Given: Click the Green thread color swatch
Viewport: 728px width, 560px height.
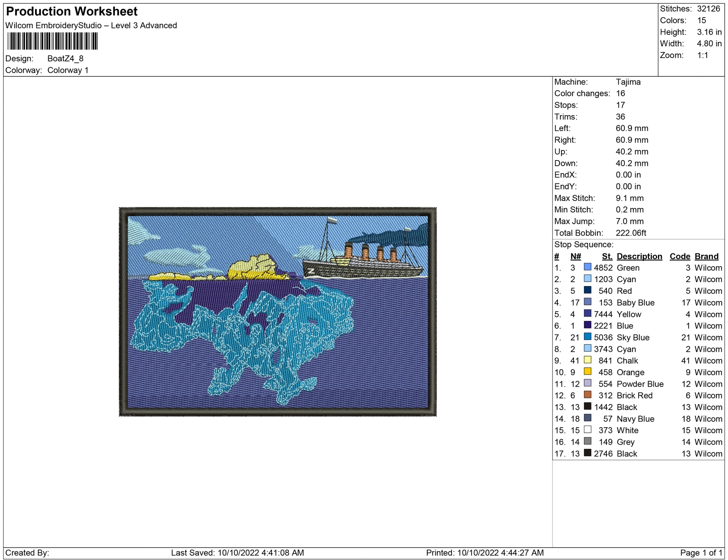Looking at the screenshot, I should point(587,267).
